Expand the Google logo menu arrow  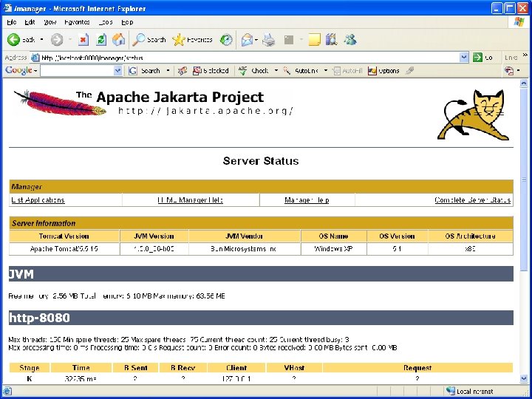pos(35,71)
